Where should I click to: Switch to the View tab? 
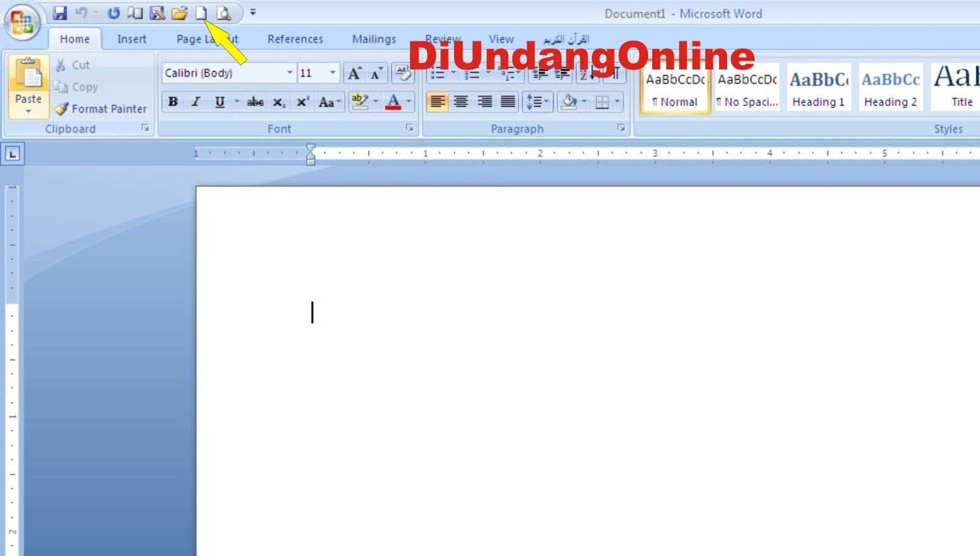[x=501, y=39]
